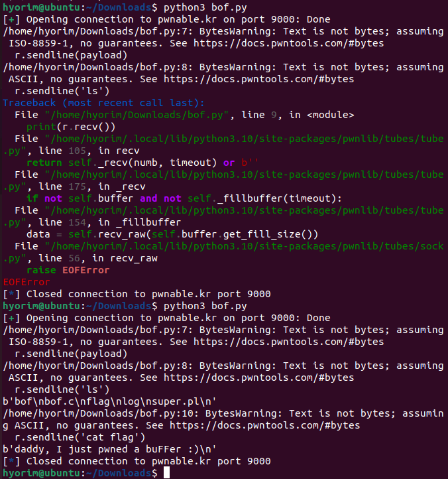The image size is (448, 479).
Task: Select the 'data = self.recv_raw(...)' source line
Action: (x=172, y=234)
